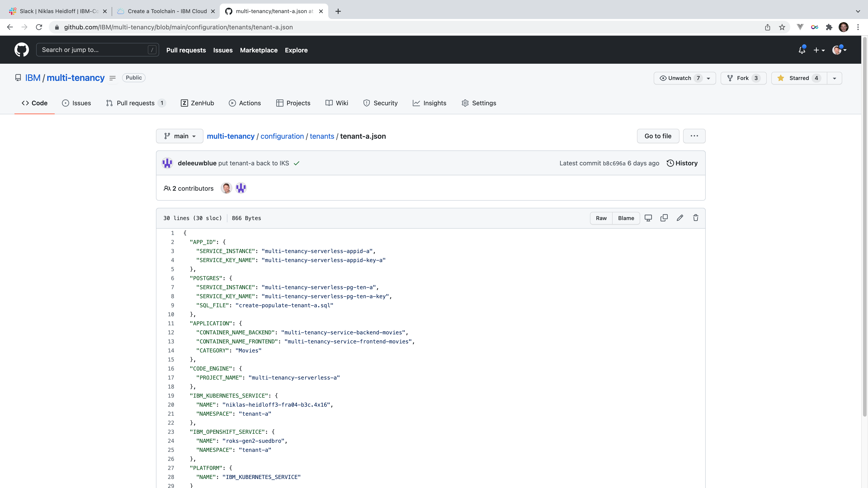Edit this file with the pencil icon
This screenshot has height=488, width=868.
tap(680, 218)
